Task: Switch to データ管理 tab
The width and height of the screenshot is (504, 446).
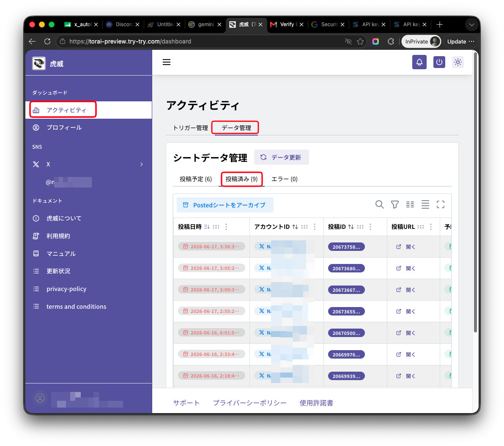Action: click(236, 128)
